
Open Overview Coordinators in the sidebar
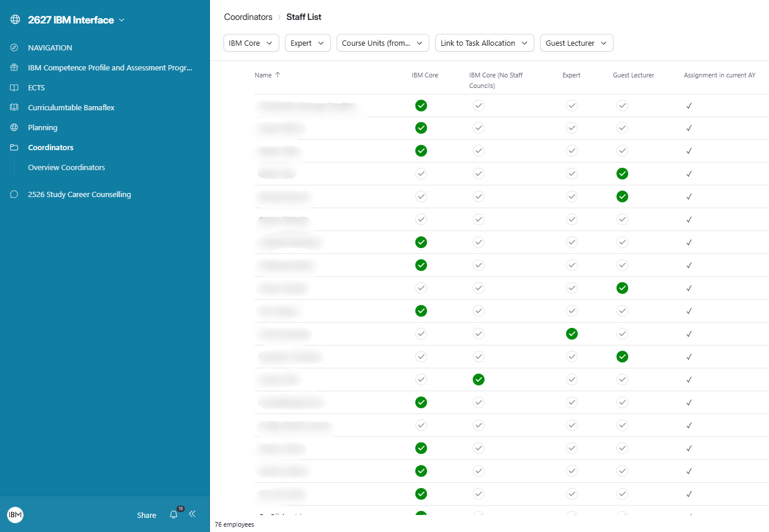(x=66, y=168)
